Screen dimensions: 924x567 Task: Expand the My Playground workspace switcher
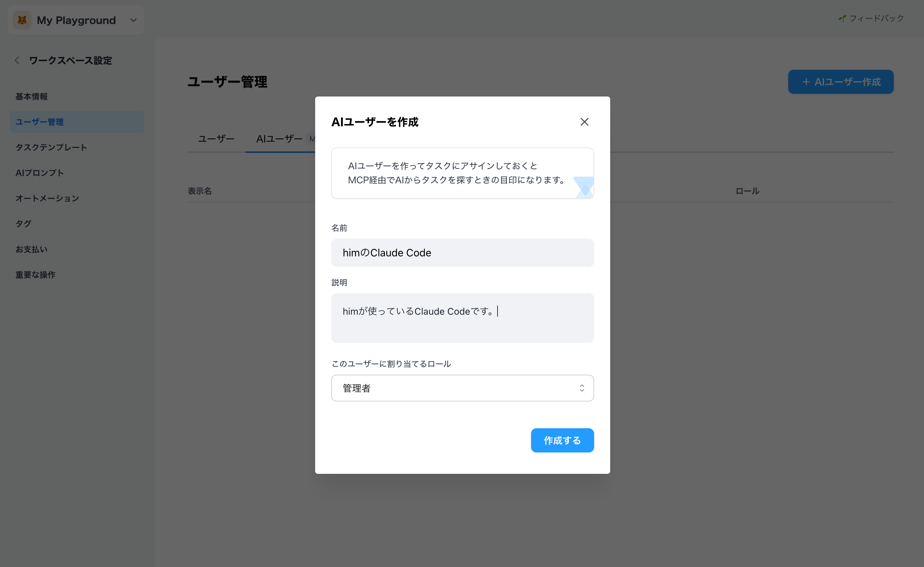[x=76, y=20]
